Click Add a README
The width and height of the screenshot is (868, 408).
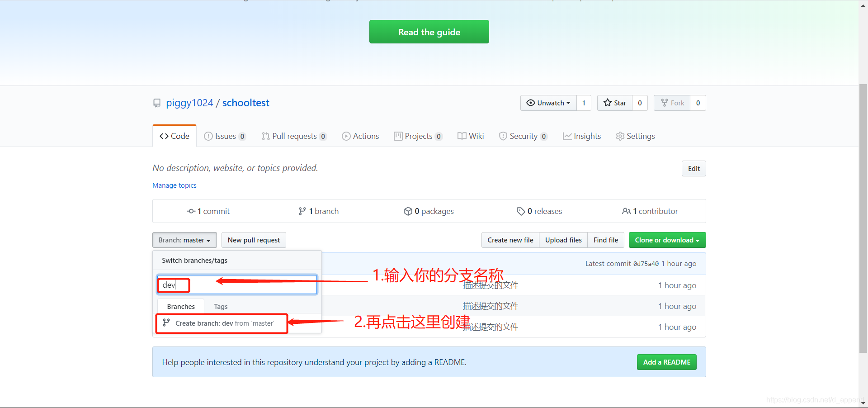tap(667, 362)
